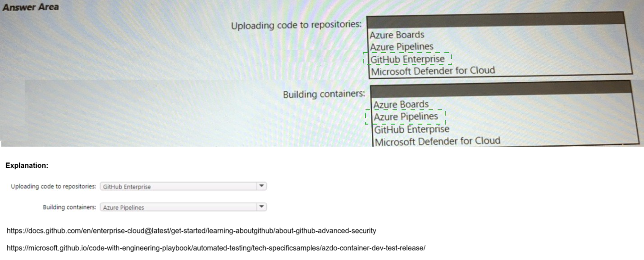Viewport: 644px width, 260px height.
Task: Open the docs.github.com advanced security link
Action: click(191, 231)
